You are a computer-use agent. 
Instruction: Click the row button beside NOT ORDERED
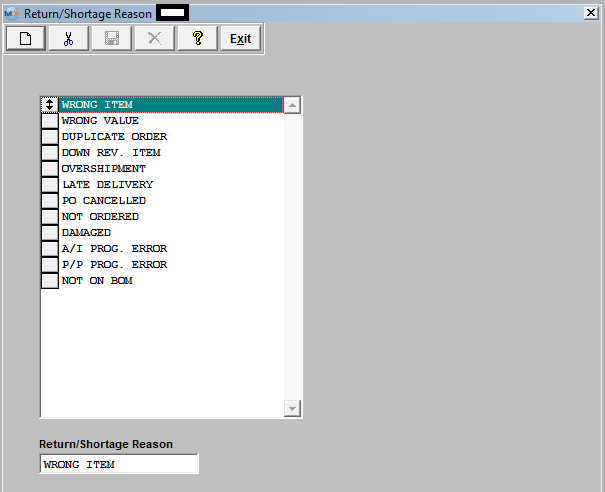coord(49,217)
